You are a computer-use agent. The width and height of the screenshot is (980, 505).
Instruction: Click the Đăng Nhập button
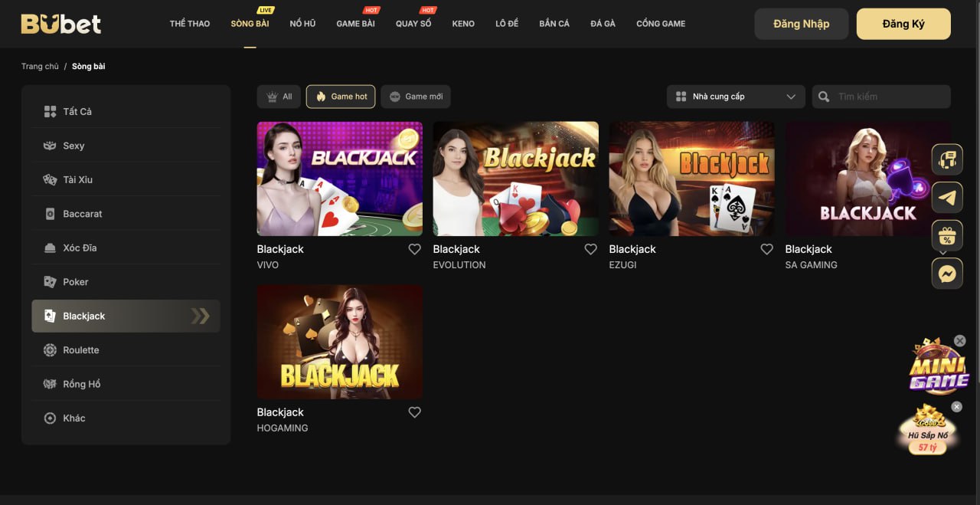click(x=801, y=24)
